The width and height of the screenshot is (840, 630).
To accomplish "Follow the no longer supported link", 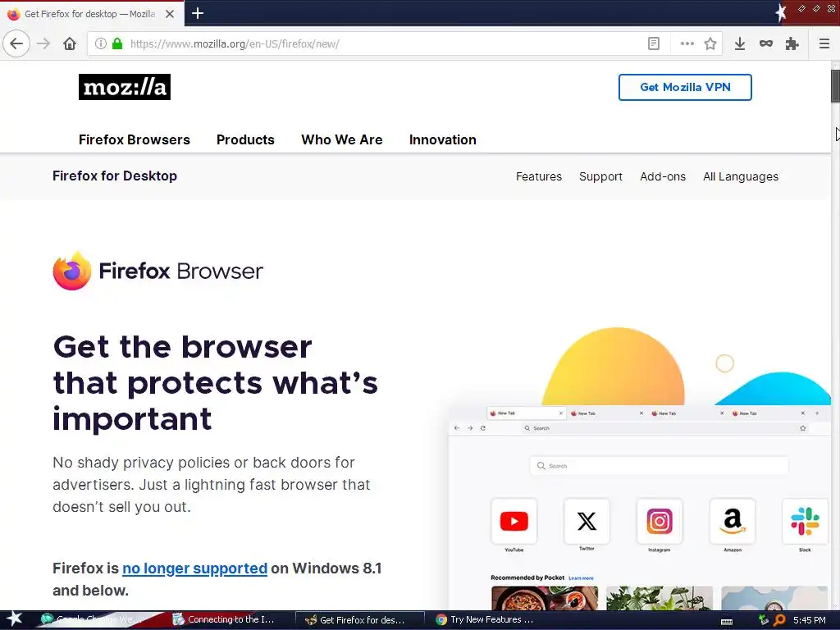I will click(x=194, y=568).
